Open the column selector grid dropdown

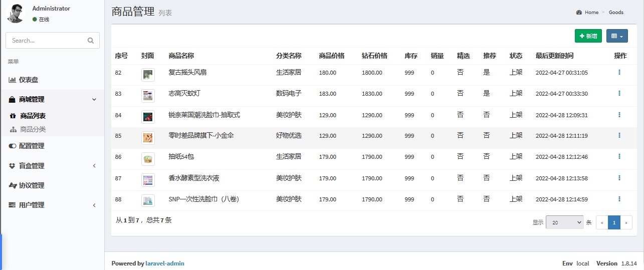pos(617,36)
